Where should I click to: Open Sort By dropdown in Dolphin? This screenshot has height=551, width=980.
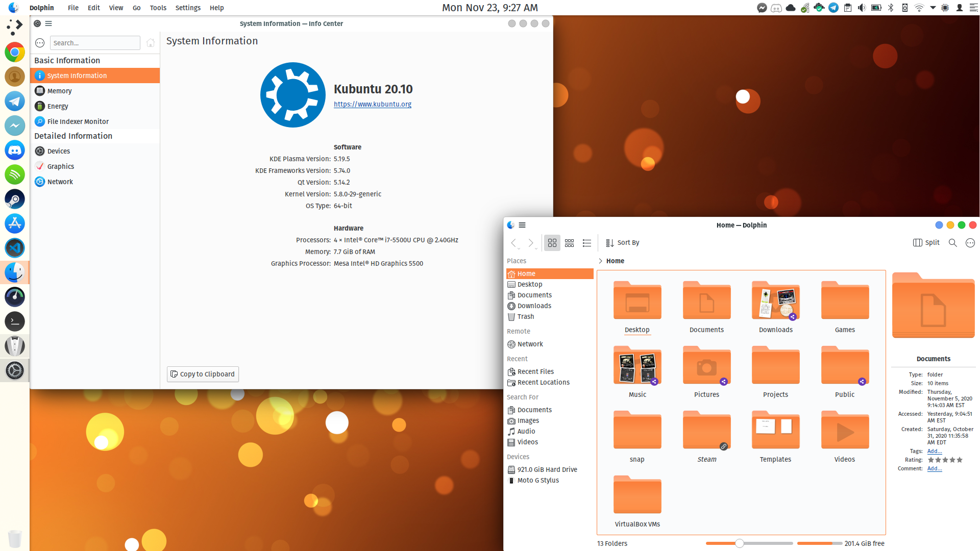tap(622, 243)
